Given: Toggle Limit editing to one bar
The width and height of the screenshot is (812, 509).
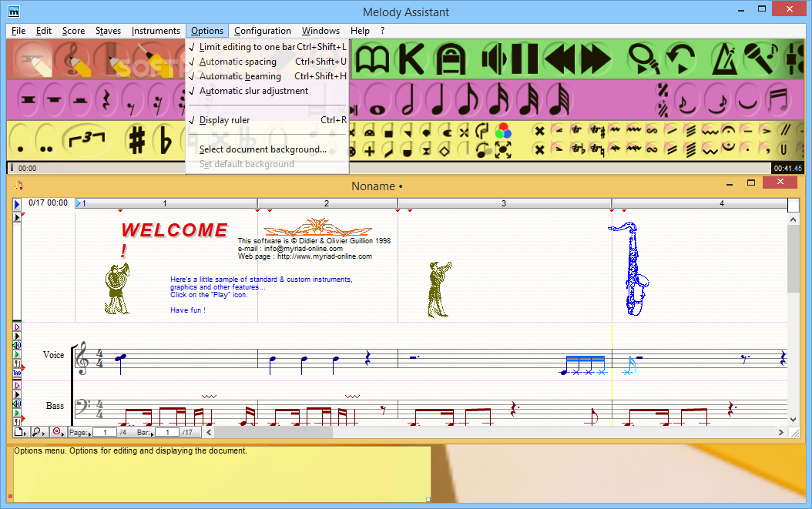Looking at the screenshot, I should click(x=267, y=47).
